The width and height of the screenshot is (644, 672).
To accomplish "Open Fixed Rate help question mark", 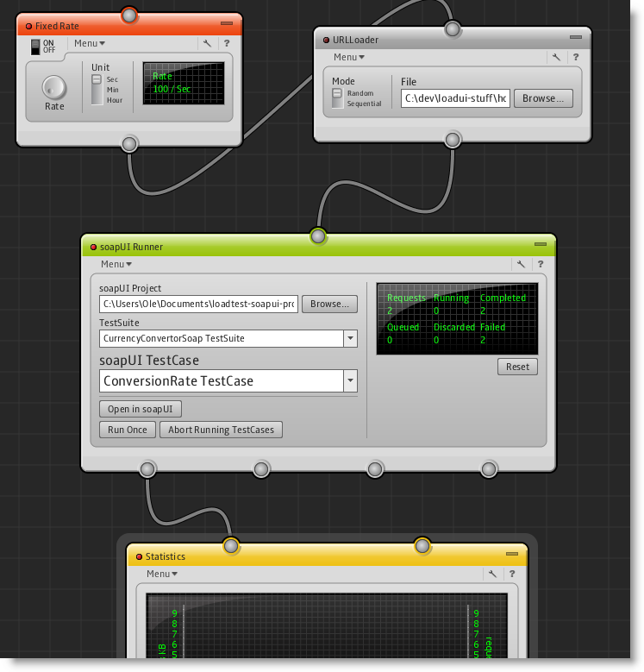I will (x=227, y=43).
